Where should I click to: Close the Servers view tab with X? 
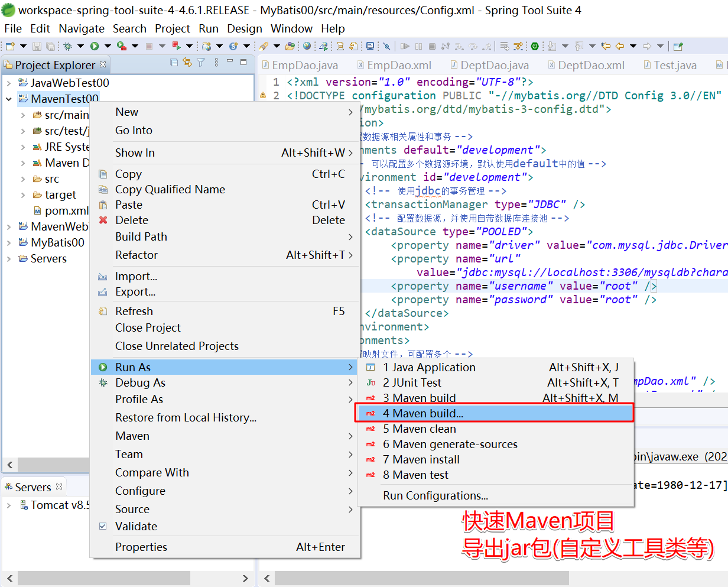click(59, 487)
